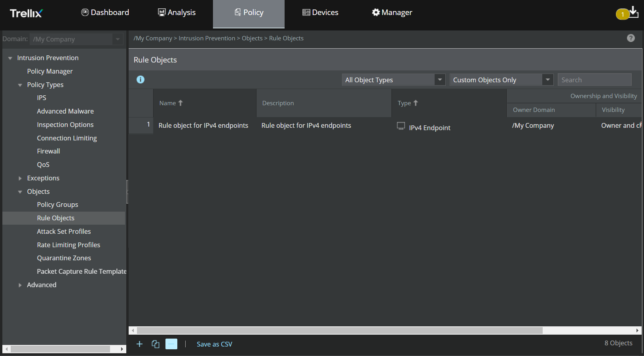Open the Custom Objects Only dropdown

[x=501, y=80]
